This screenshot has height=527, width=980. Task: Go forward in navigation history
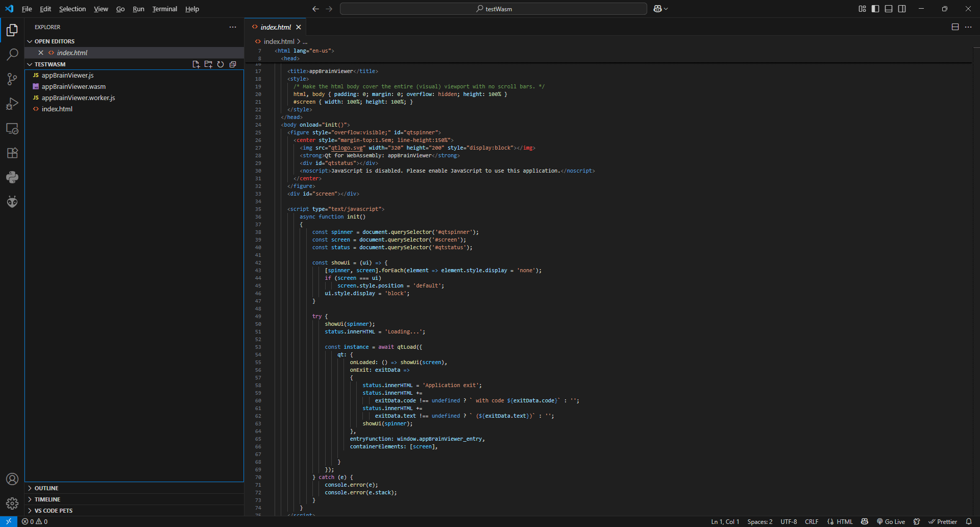tap(329, 9)
